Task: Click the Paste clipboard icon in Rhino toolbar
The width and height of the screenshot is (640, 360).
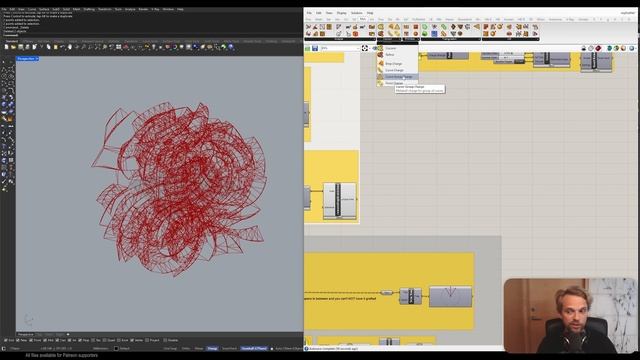Action: tap(56, 47)
